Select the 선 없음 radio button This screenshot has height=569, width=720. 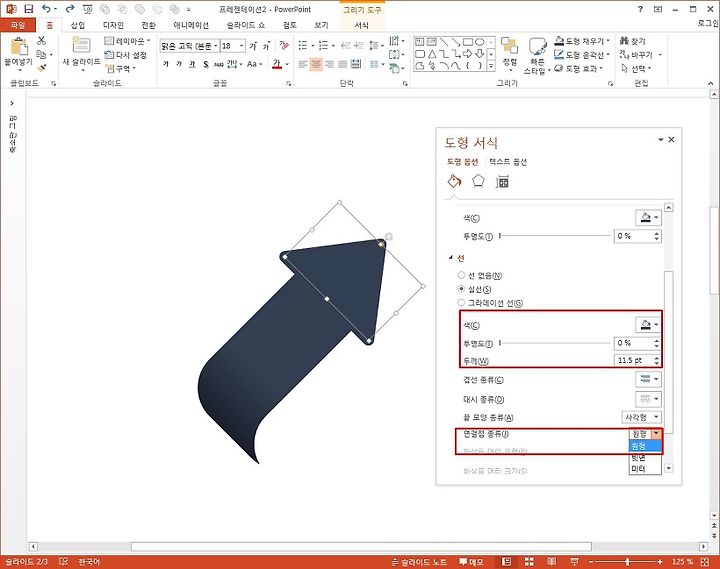point(461,275)
